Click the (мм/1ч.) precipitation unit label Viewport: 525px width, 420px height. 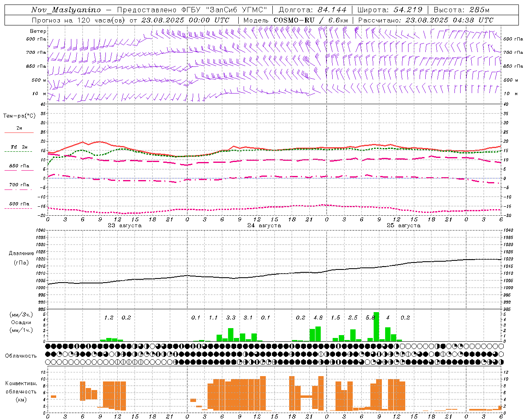pyautogui.click(x=21, y=330)
